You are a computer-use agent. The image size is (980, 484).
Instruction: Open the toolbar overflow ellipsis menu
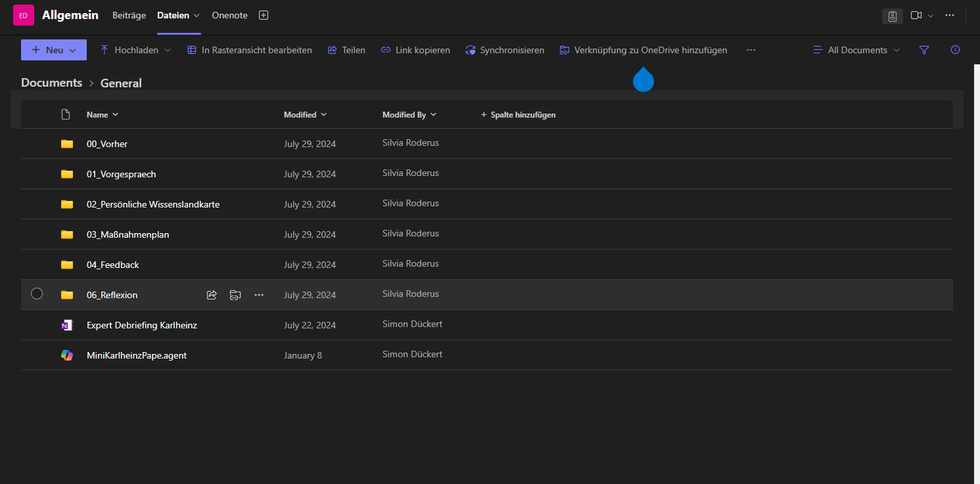[751, 50]
